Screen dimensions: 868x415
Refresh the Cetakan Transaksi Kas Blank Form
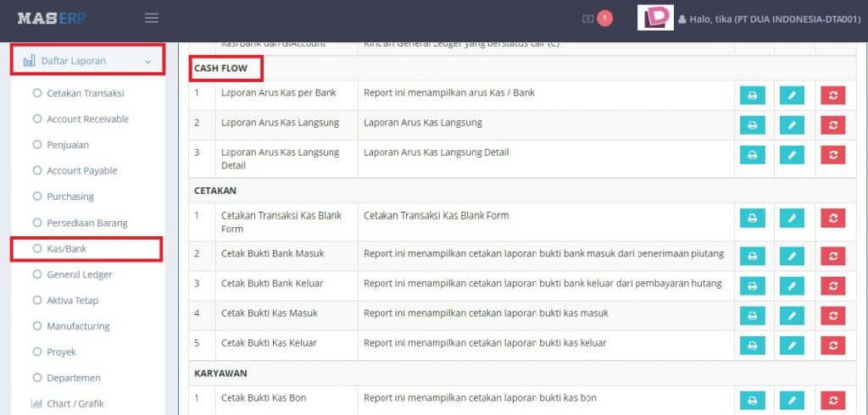(x=832, y=219)
